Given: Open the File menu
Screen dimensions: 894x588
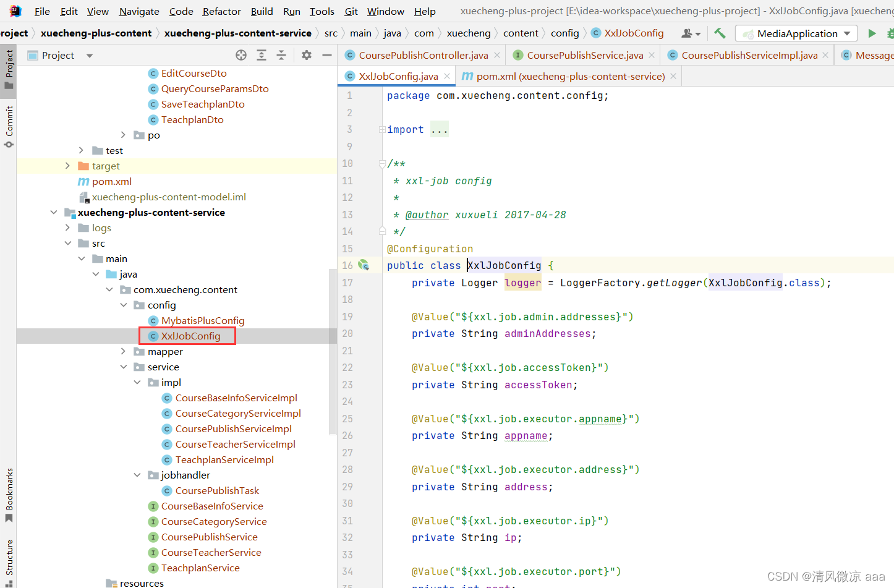Looking at the screenshot, I should [x=42, y=11].
